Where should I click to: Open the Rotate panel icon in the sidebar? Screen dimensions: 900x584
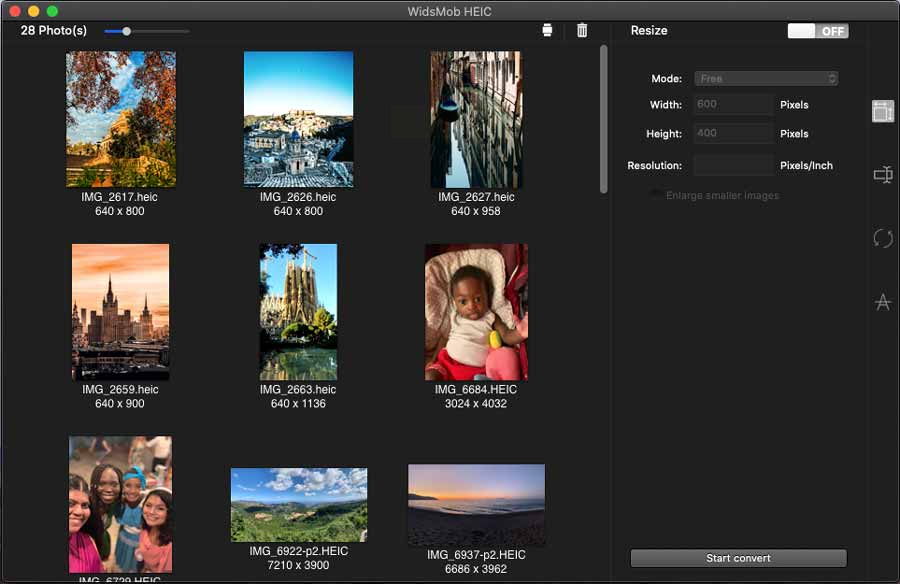[x=882, y=238]
